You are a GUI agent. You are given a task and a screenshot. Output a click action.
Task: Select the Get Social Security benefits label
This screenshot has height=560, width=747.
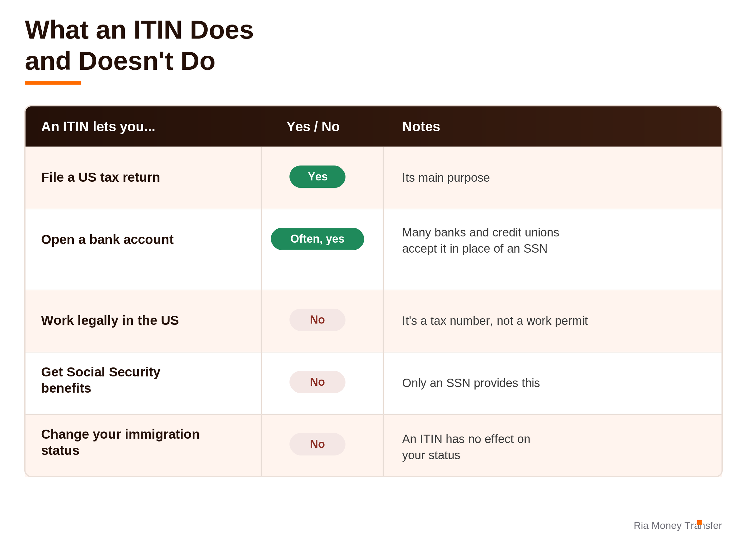click(x=101, y=380)
